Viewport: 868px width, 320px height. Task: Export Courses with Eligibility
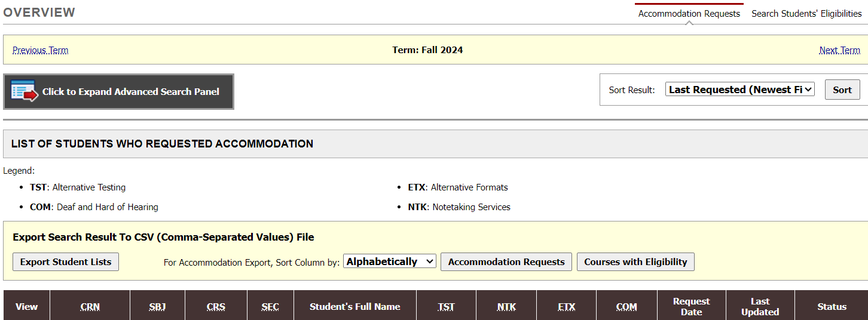[635, 262]
